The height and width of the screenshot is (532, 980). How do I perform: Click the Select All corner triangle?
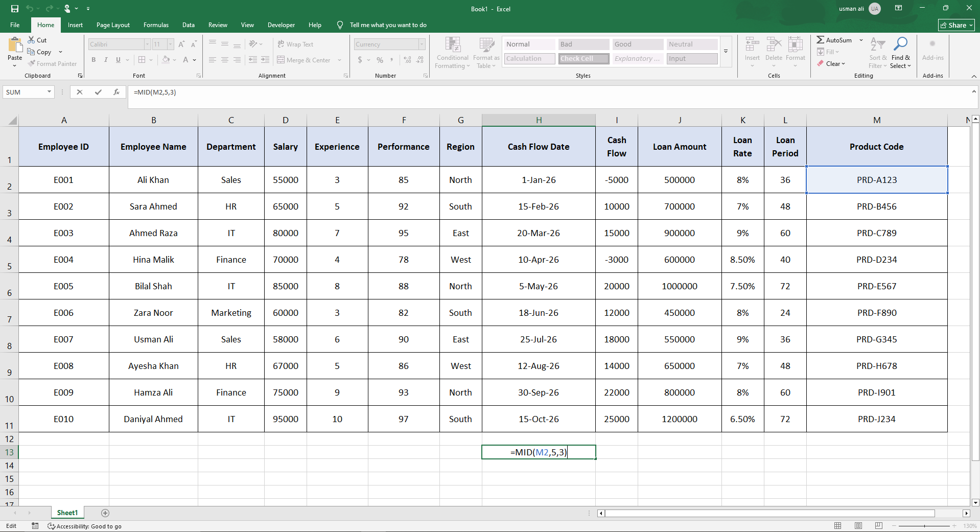click(x=12, y=121)
